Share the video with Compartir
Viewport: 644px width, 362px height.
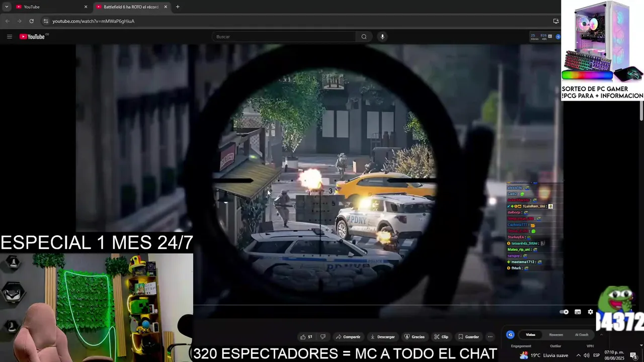348,337
